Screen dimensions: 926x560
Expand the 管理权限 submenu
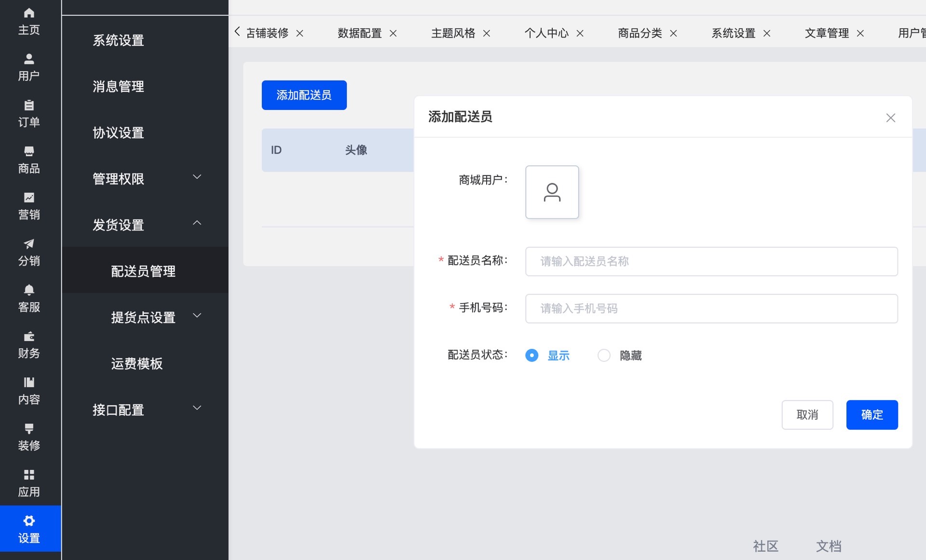pyautogui.click(x=145, y=178)
